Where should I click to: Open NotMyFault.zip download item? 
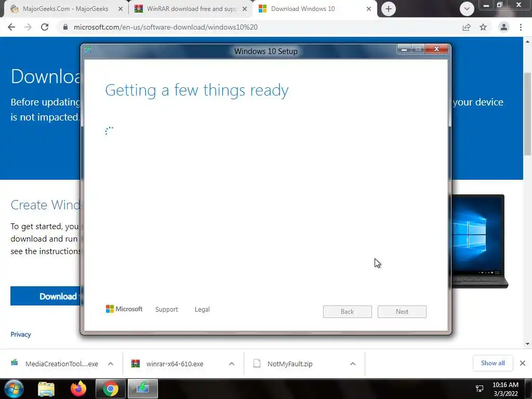pos(290,364)
